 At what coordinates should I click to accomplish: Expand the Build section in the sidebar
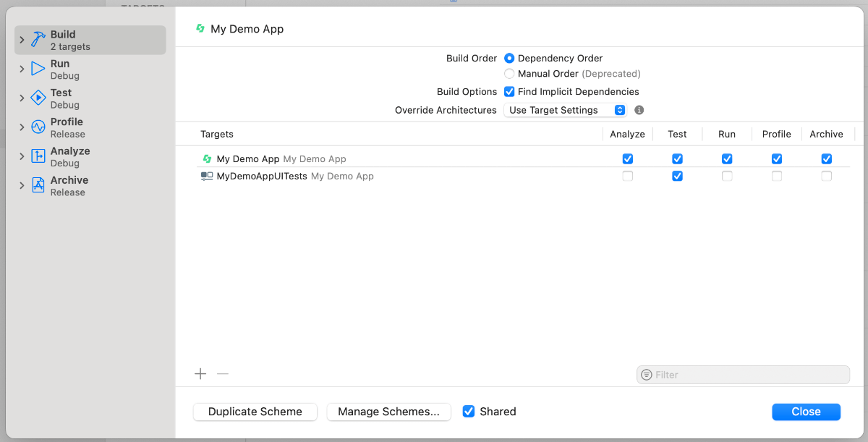pos(22,40)
